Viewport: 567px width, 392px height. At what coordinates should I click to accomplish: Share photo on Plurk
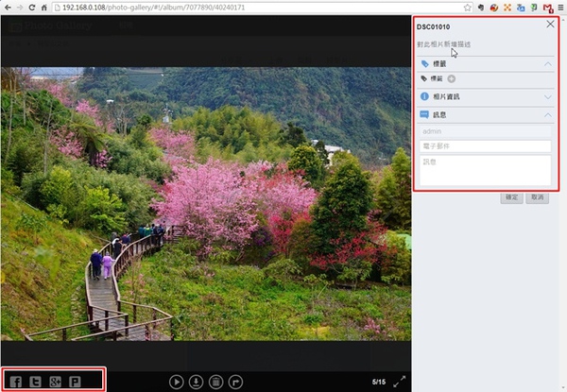[x=75, y=382]
